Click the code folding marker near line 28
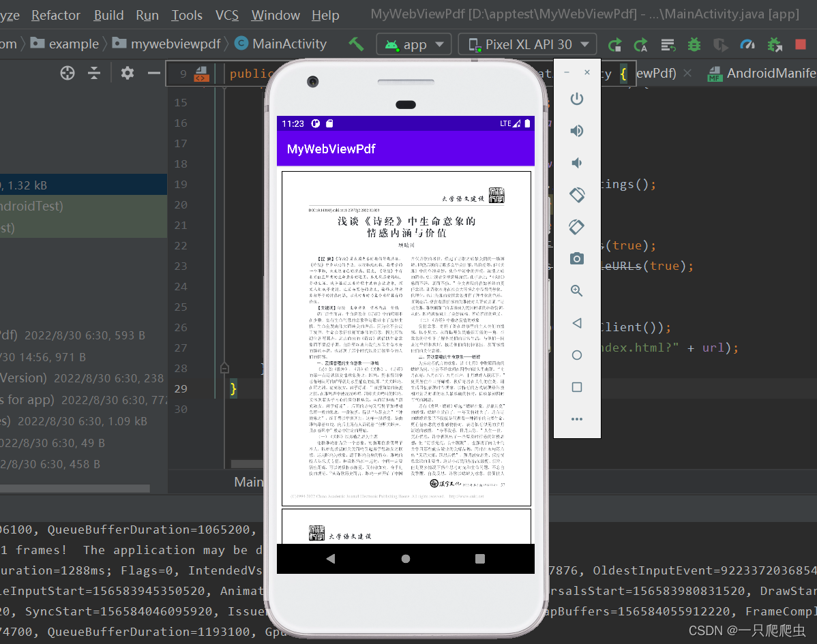This screenshot has width=817, height=644. tap(224, 368)
